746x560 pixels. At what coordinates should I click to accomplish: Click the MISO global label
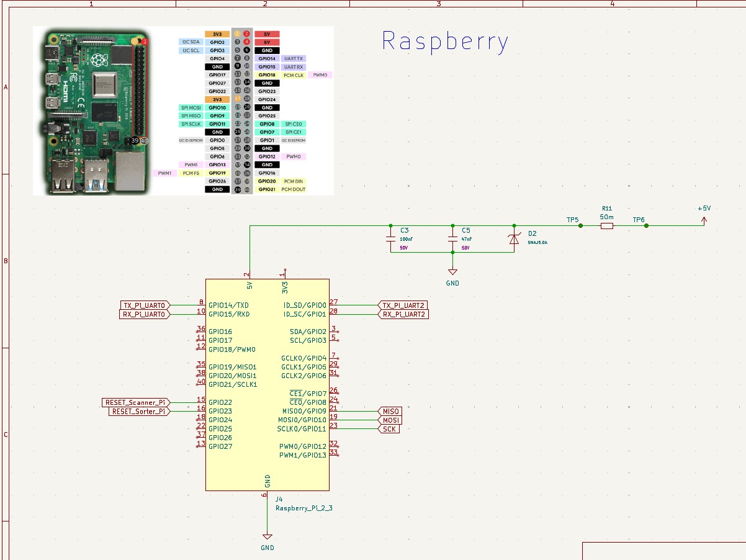point(390,411)
